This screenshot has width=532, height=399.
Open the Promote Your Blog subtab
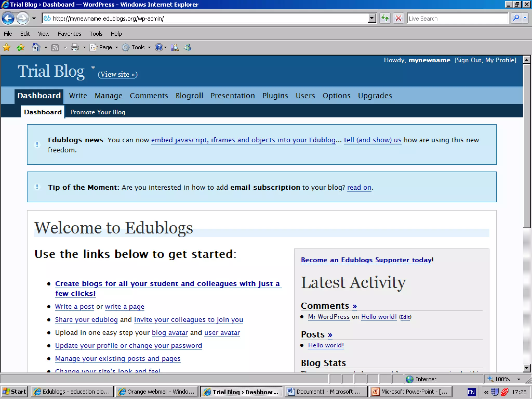click(x=98, y=112)
